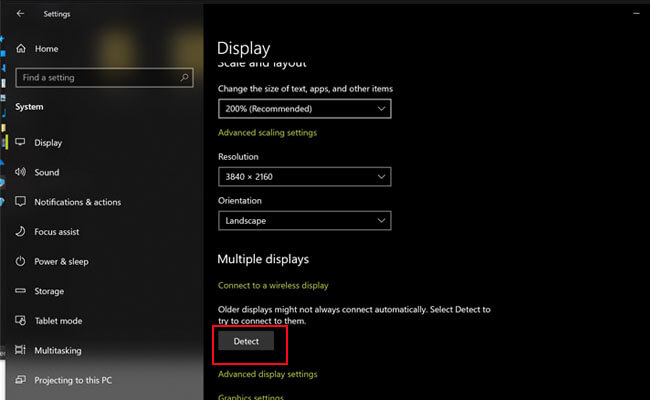
Task: Open Projecting to this PC settings
Action: 73,380
